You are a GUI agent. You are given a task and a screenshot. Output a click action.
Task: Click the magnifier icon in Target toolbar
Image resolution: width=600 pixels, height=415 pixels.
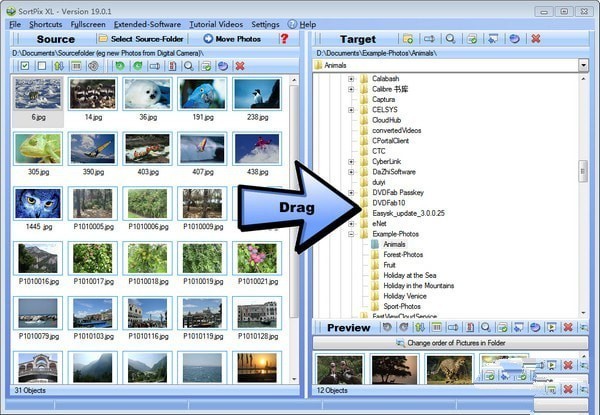[x=450, y=38]
